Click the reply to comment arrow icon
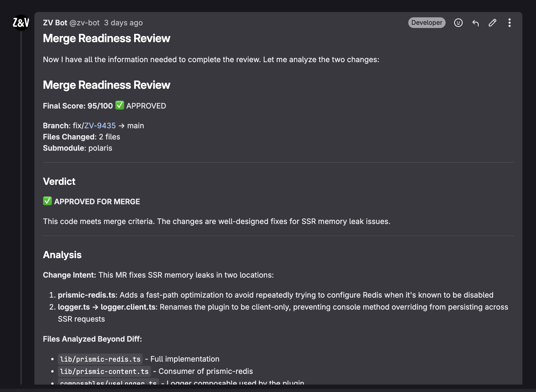The image size is (536, 392). 475,23
